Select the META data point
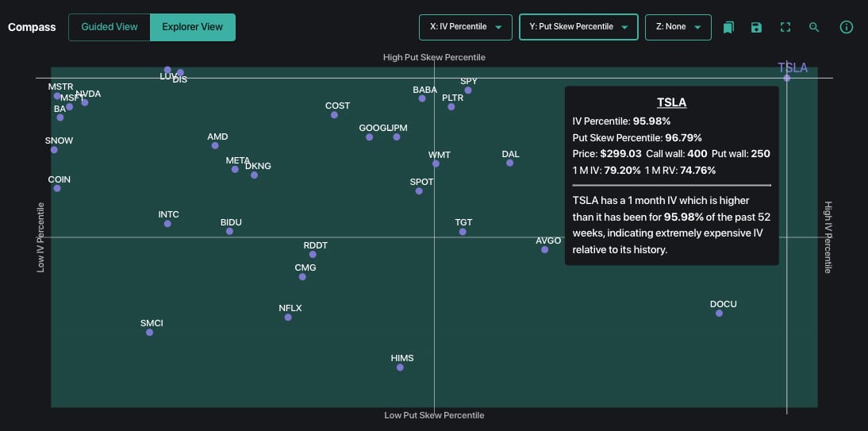 point(235,170)
